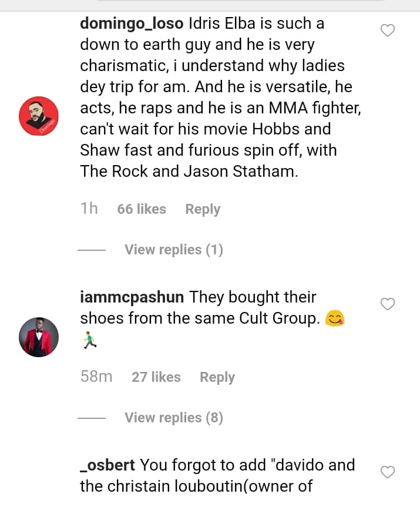Open iammcpashun's profile picture
This screenshot has width=420, height=507.
(39, 337)
